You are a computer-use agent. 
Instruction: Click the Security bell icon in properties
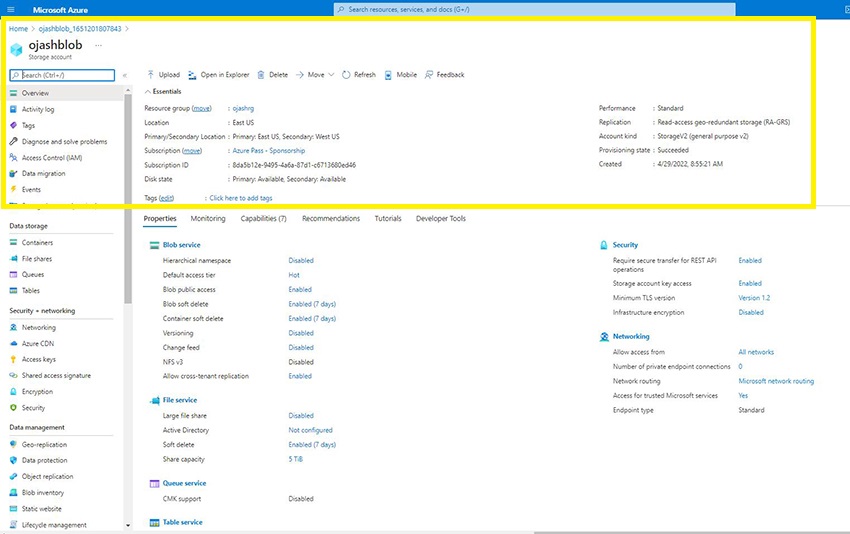click(x=604, y=245)
